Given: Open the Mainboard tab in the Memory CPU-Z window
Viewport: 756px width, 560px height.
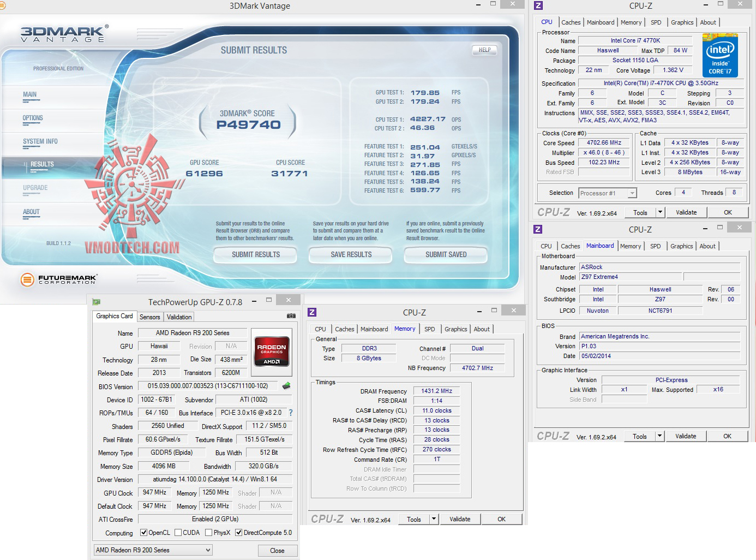Looking at the screenshot, I should [x=374, y=329].
